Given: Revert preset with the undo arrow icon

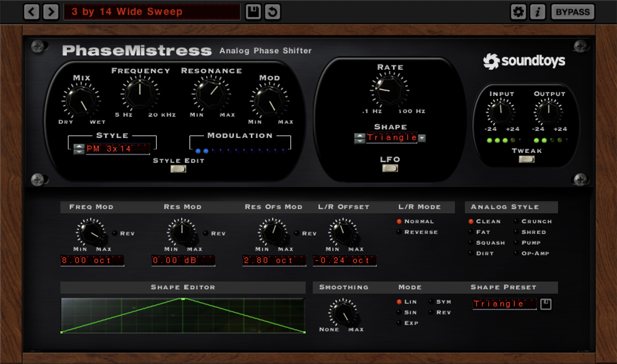Looking at the screenshot, I should 272,12.
